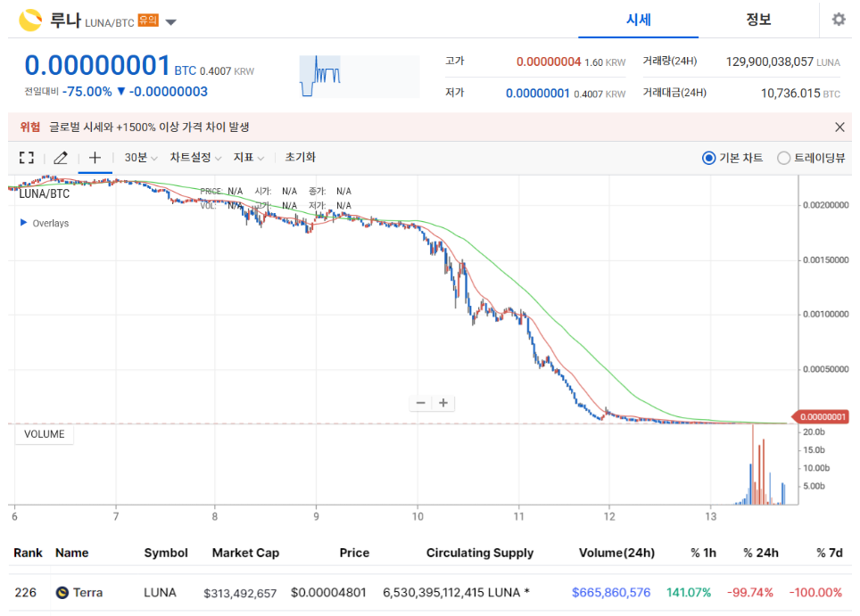This screenshot has width=860, height=616.
Task: Switch to the 시세 tab
Action: 639,20
